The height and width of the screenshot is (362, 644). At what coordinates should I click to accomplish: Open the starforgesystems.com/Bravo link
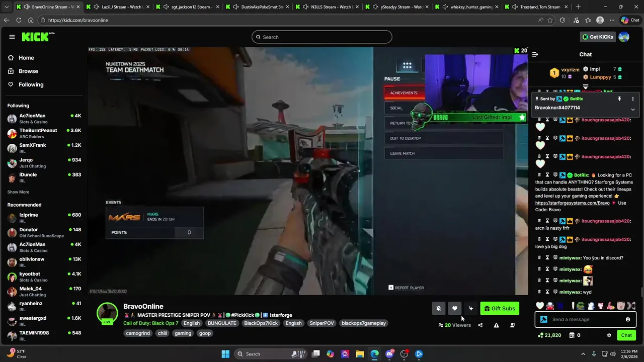(x=572, y=203)
